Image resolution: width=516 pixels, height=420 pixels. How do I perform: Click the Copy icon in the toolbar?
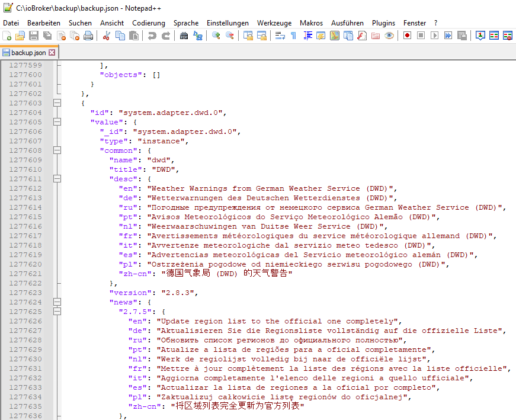point(120,36)
